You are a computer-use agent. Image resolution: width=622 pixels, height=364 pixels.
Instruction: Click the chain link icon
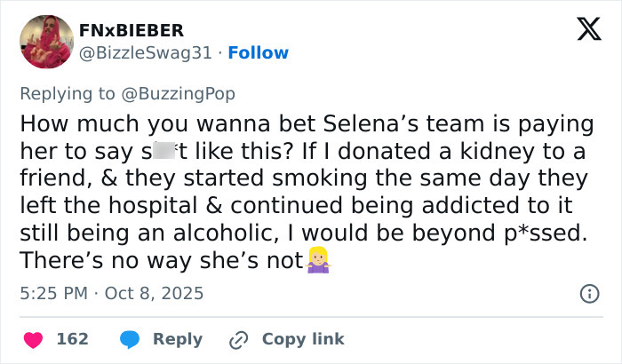237,339
